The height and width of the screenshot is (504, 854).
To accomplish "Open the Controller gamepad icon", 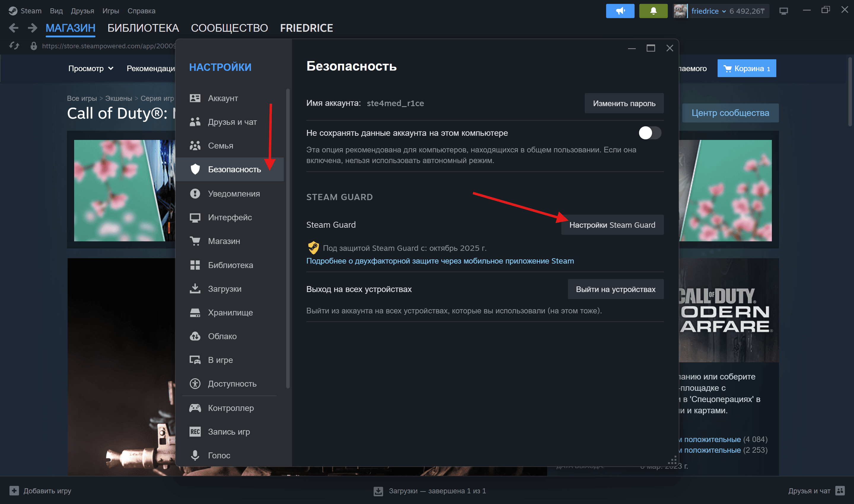I will [195, 408].
